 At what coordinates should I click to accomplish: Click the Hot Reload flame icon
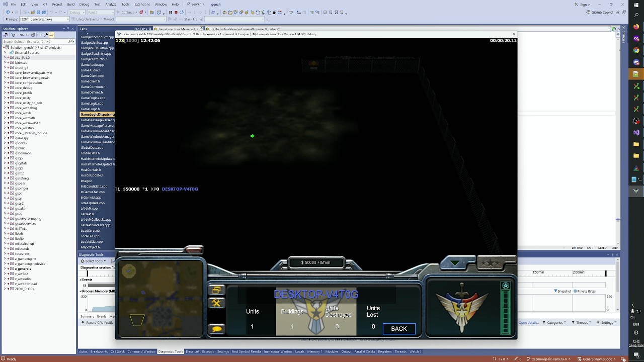click(x=141, y=12)
